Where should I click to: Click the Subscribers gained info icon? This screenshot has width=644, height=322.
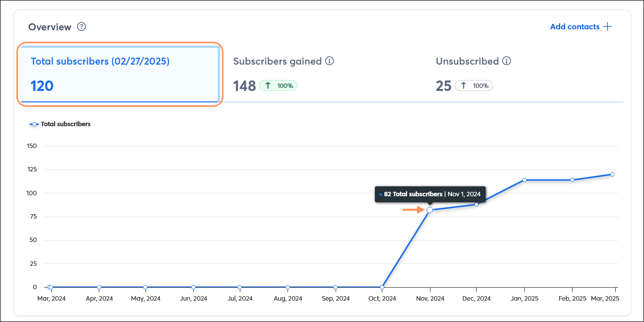pos(329,61)
